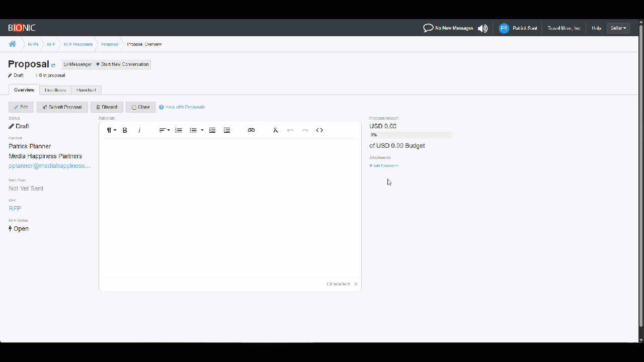Image resolution: width=644 pixels, height=362 pixels.
Task: Click the clear formatting icon
Action: click(x=276, y=130)
